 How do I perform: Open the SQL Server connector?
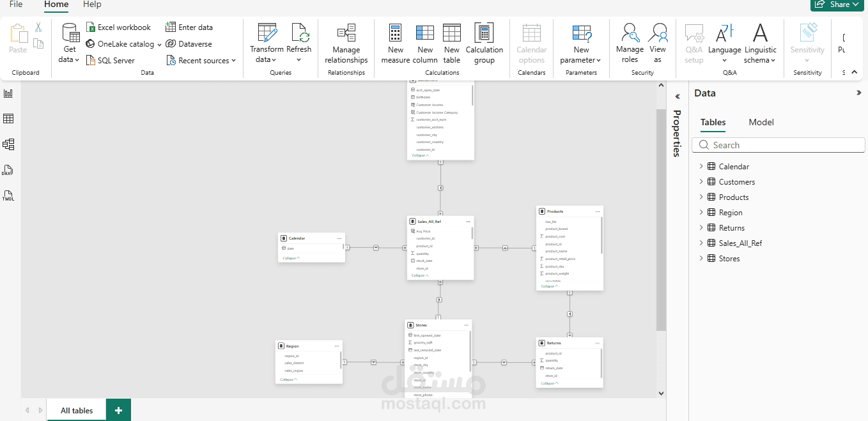(110, 60)
